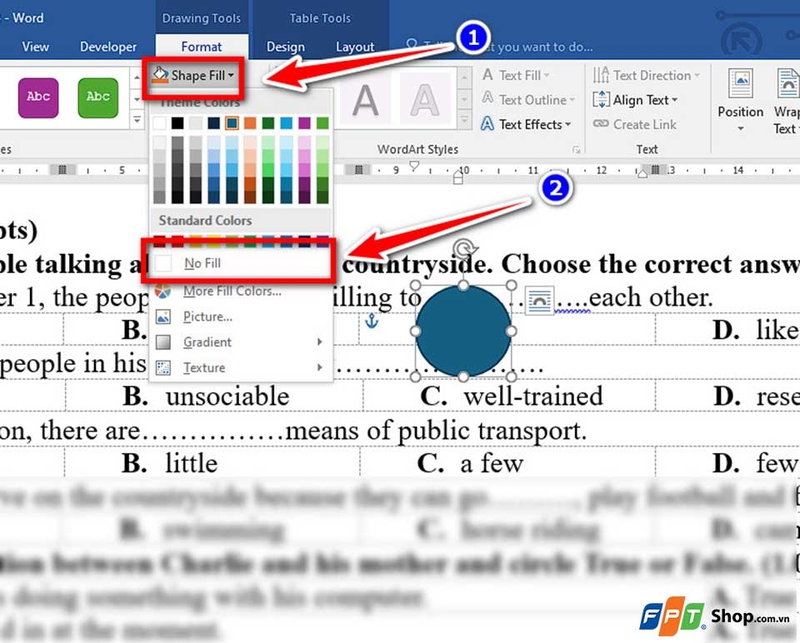Select the outlined WordArt A style
This screenshot has height=643, width=800.
tap(425, 100)
